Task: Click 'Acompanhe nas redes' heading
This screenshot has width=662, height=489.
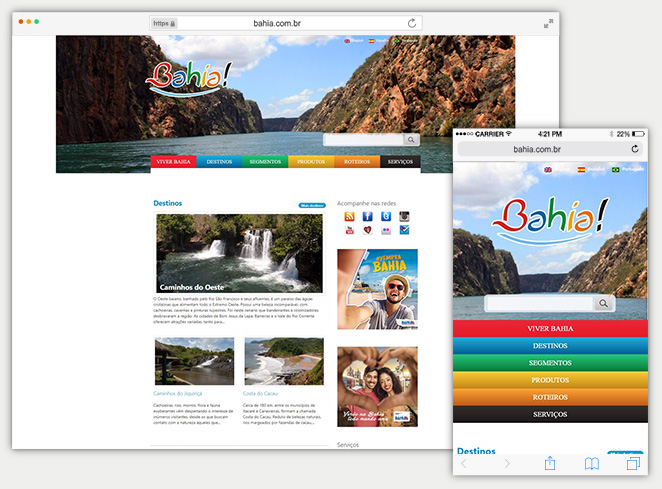Action: coord(366,203)
